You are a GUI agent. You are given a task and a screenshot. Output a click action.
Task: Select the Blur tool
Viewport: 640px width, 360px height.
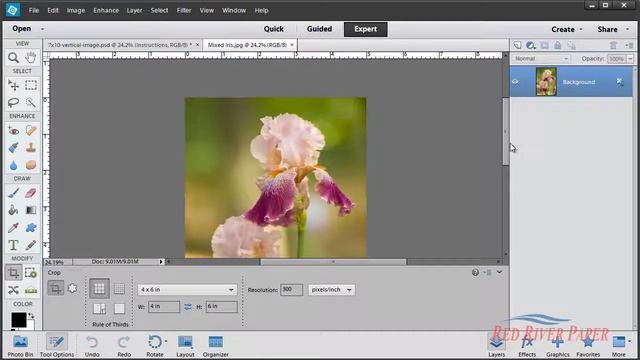coord(13,165)
